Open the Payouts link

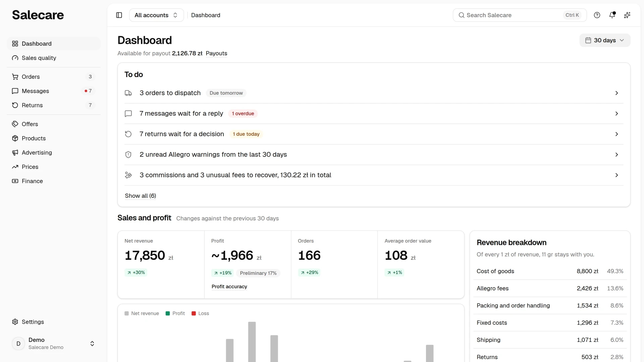click(216, 53)
